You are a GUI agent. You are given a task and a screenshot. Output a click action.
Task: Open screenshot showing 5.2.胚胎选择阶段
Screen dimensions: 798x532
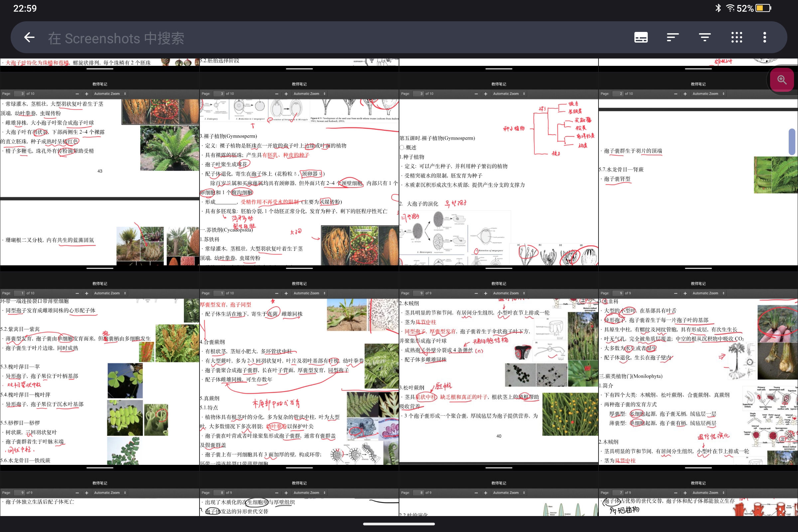pos(299,65)
